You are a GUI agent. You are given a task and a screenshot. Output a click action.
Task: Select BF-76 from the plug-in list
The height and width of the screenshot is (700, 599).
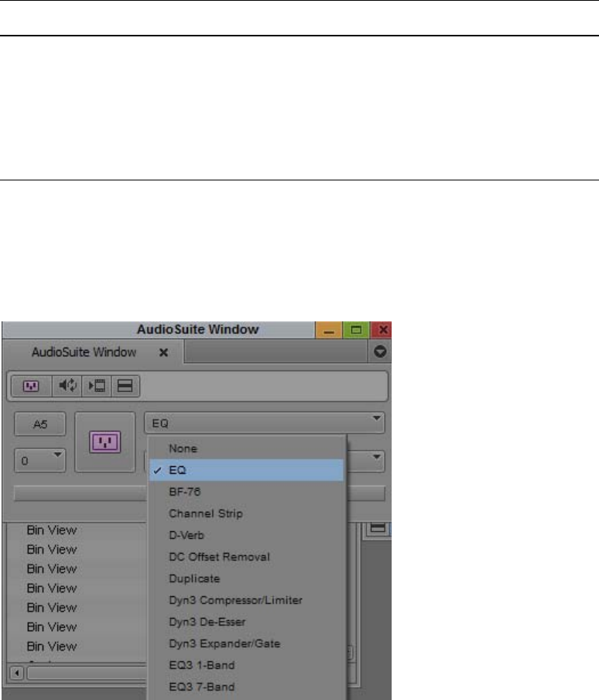(x=246, y=492)
